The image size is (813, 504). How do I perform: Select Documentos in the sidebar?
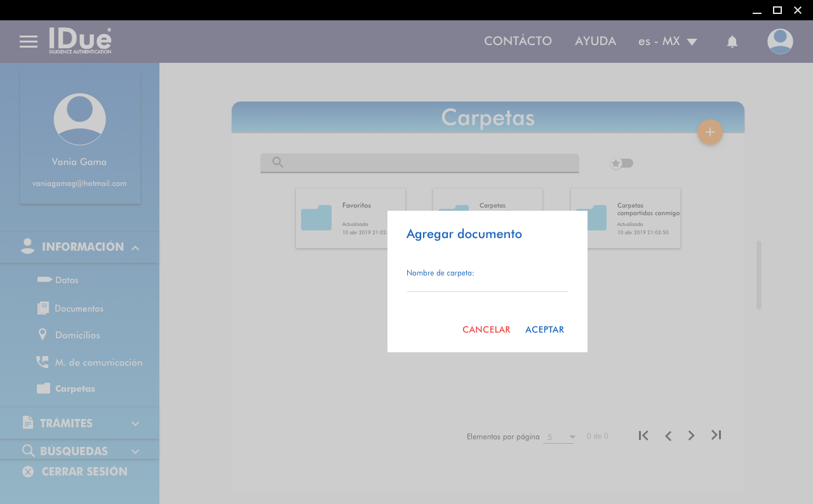[x=79, y=308]
